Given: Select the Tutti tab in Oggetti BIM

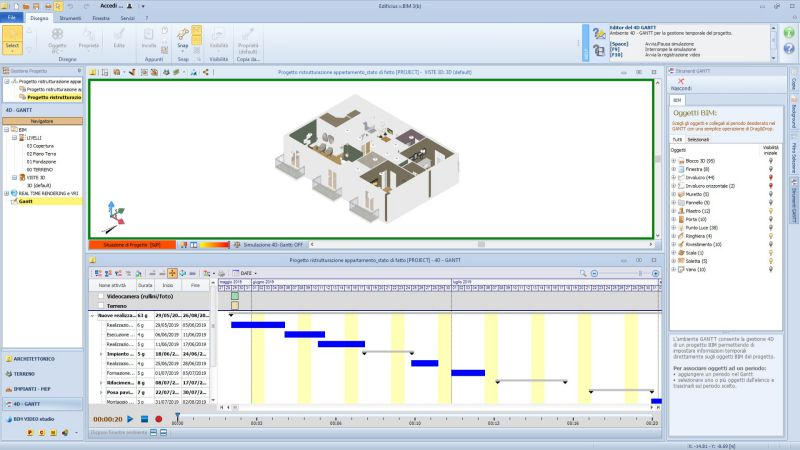Looking at the screenshot, I should [x=677, y=140].
